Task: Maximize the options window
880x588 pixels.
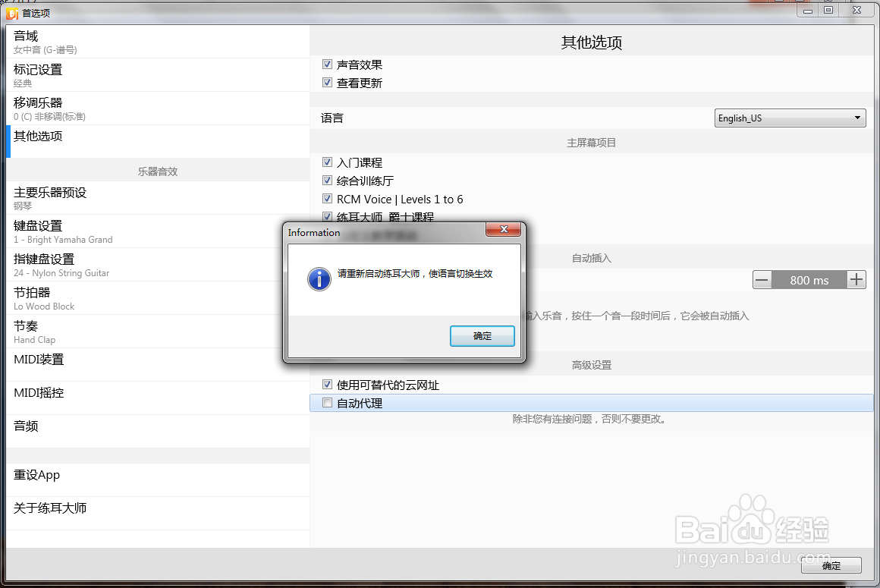Action: (x=828, y=10)
